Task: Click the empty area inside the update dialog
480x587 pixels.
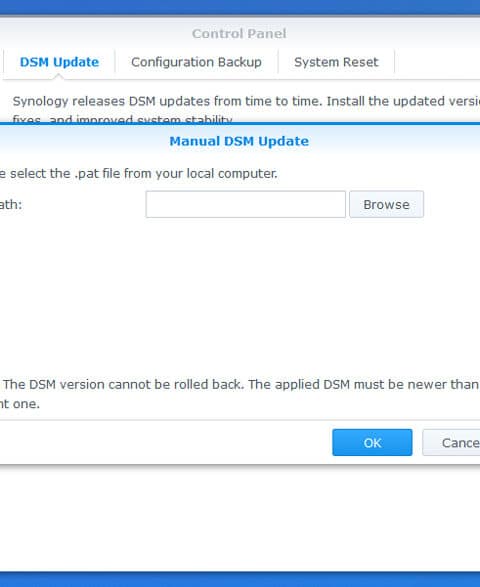Action: tap(240, 296)
